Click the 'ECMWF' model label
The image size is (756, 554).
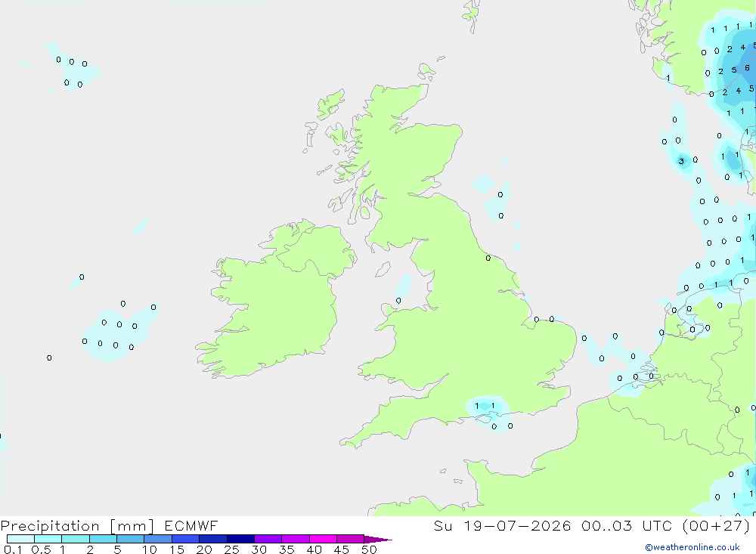[x=191, y=525]
